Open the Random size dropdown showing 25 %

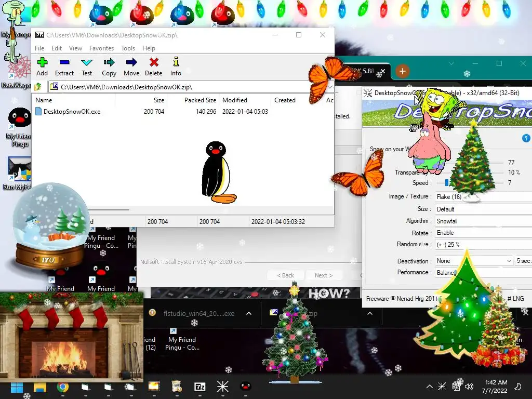pos(484,244)
